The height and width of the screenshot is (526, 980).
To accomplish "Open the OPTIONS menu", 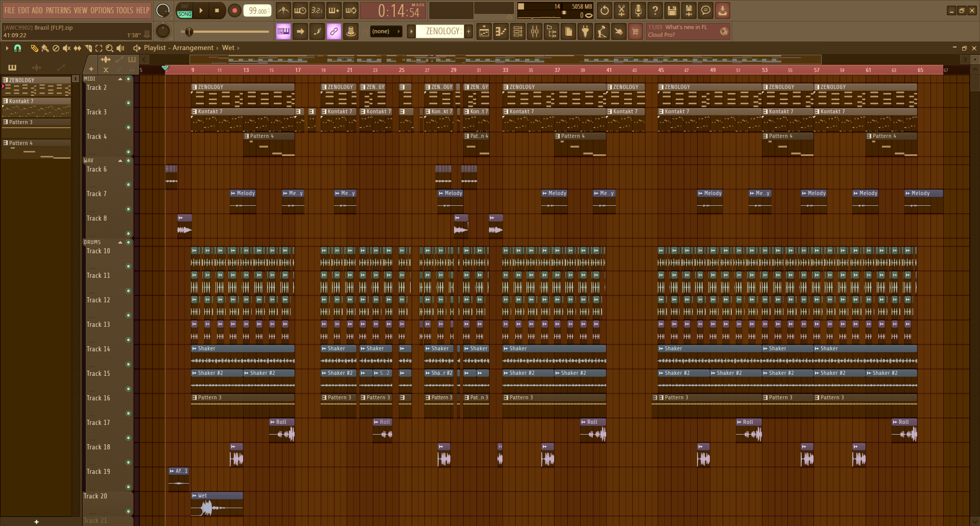I will (102, 10).
